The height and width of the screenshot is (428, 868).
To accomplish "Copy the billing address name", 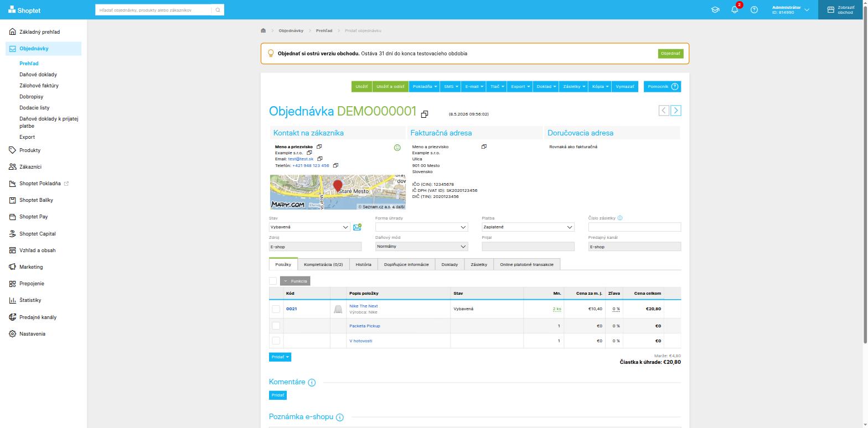I will point(484,147).
